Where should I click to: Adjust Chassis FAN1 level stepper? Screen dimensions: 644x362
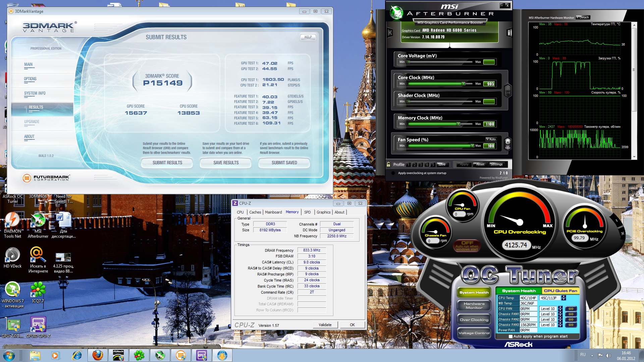[x=560, y=314]
